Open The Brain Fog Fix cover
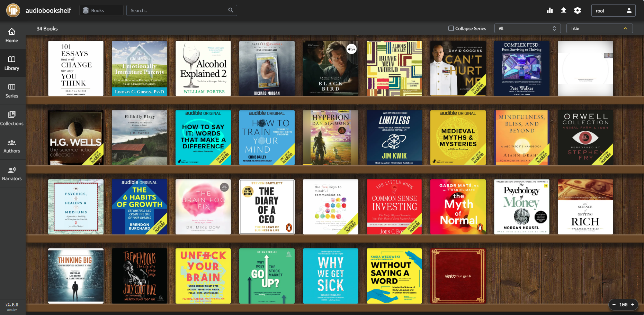644x315 pixels. (x=203, y=207)
